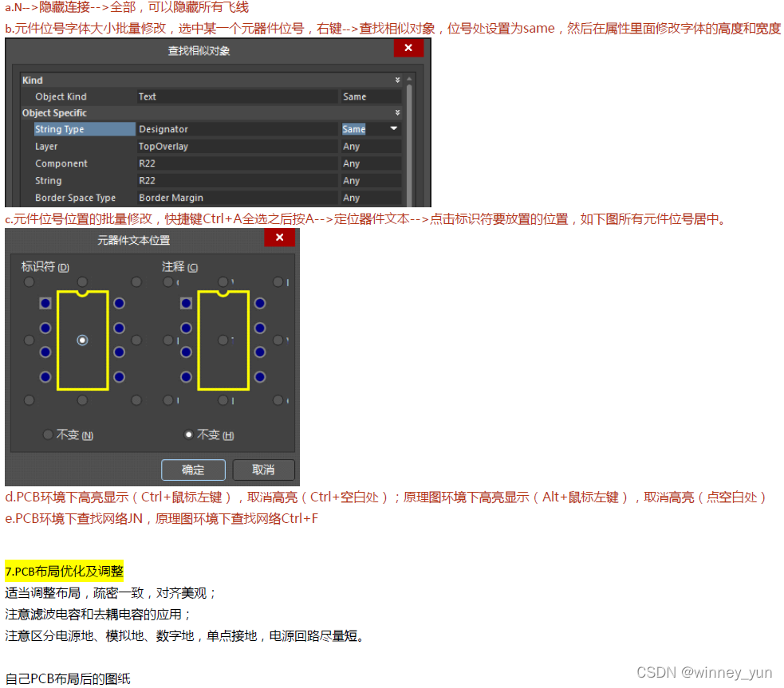Click the 'Any' match cell for Component

[371, 163]
